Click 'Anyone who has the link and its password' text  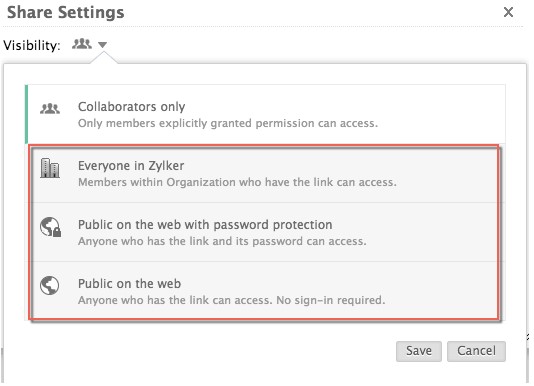click(x=222, y=241)
